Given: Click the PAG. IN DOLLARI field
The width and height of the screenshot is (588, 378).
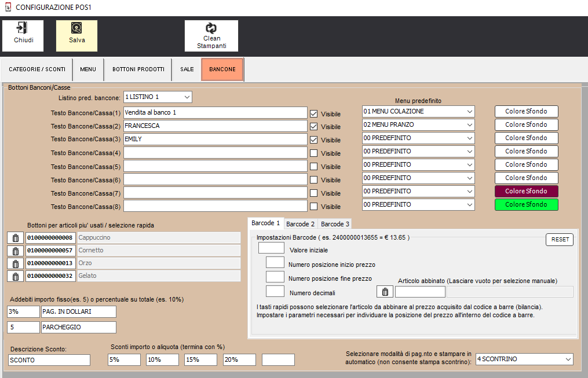Looking at the screenshot, I should (78, 311).
